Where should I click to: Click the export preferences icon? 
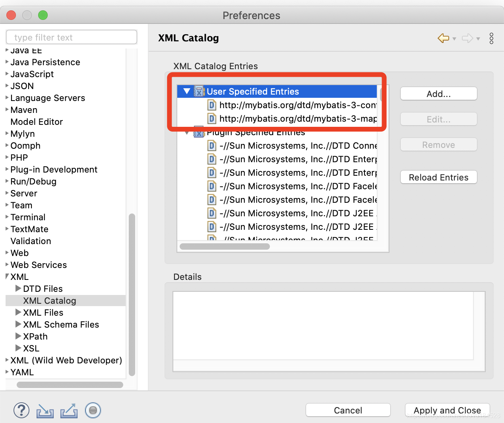pyautogui.click(x=69, y=410)
